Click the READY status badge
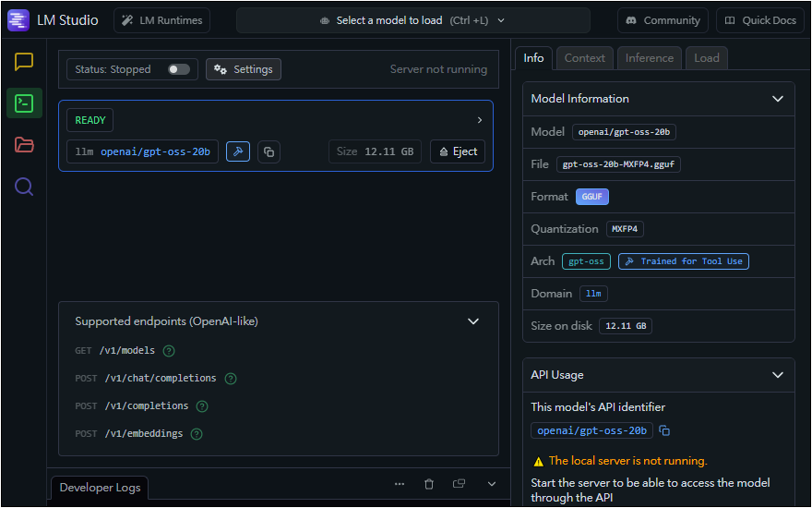This screenshot has height=508, width=812. pyautogui.click(x=90, y=120)
